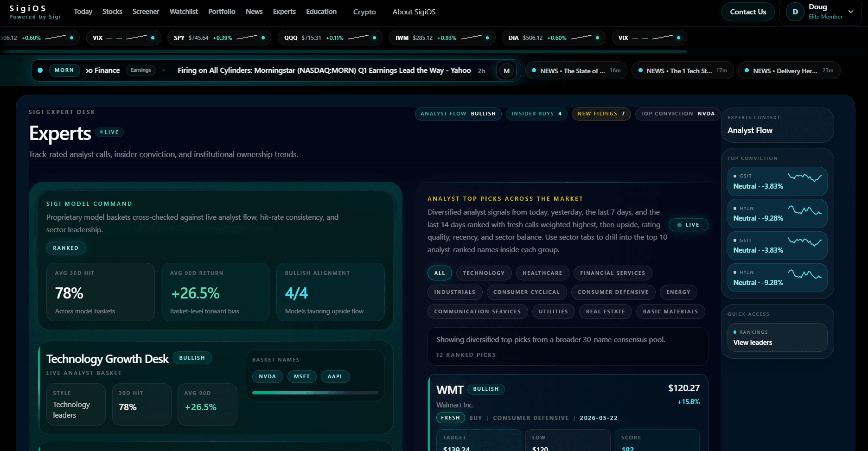Select the TECHNOLOGY sector tab
The height and width of the screenshot is (451, 868).
[x=484, y=273]
